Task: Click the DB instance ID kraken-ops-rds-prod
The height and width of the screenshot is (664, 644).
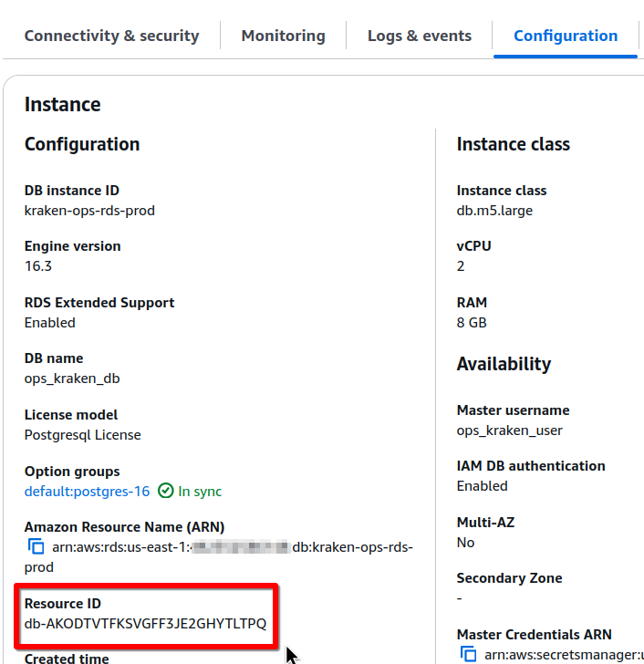Action: pos(89,211)
